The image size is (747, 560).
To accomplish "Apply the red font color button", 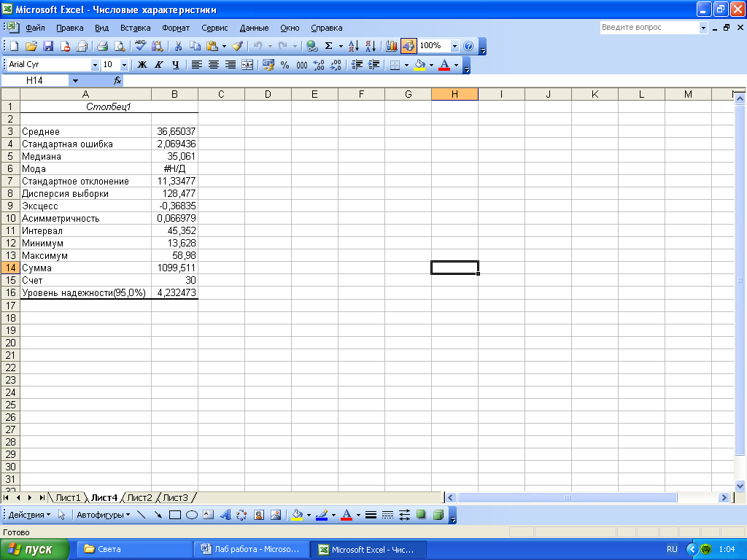I will [x=444, y=65].
